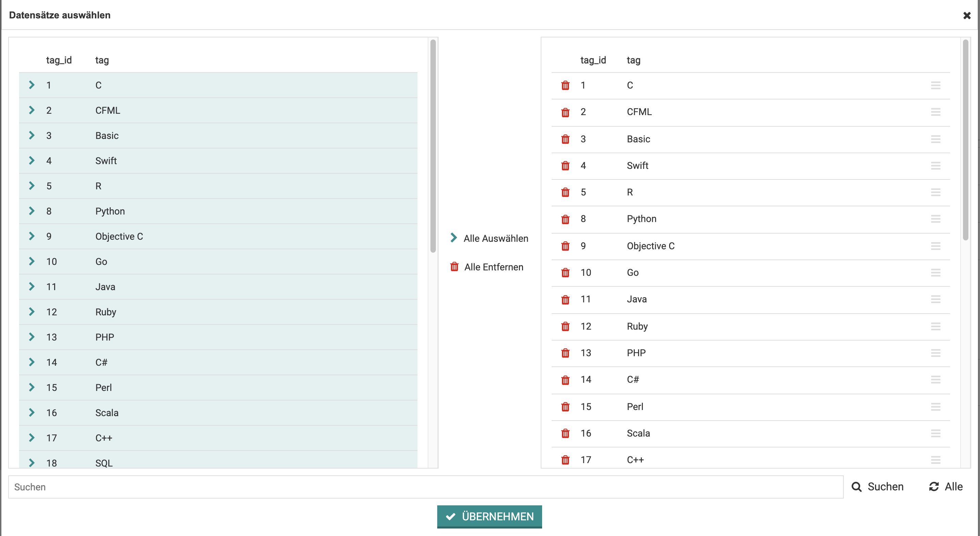The width and height of the screenshot is (980, 536).
Task: Remove Scala from the selected list
Action: coord(565,433)
